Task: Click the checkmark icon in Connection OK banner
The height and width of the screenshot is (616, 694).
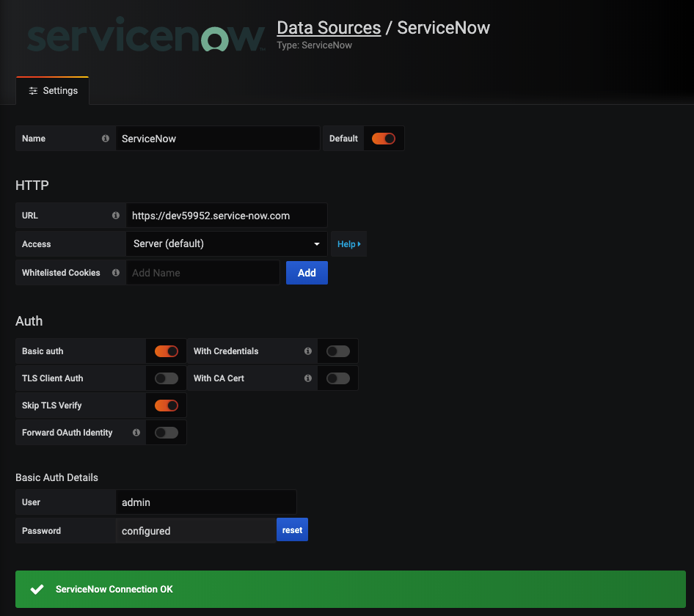Action: [37, 589]
